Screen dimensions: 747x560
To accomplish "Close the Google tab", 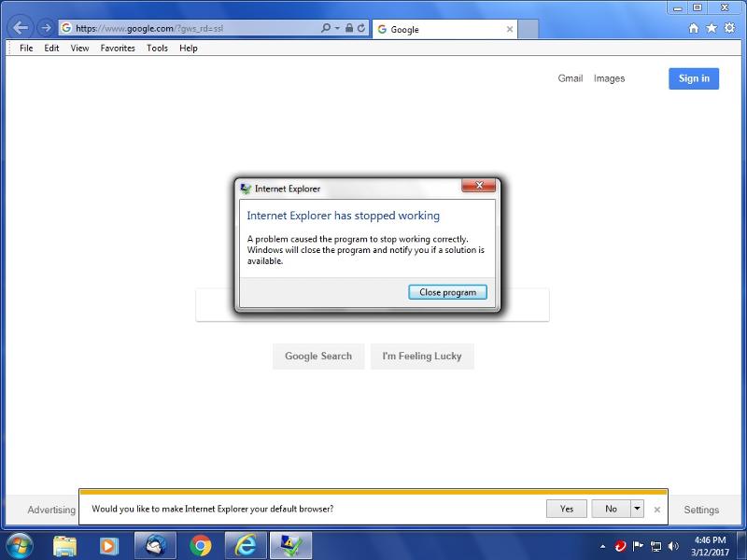I will point(509,30).
